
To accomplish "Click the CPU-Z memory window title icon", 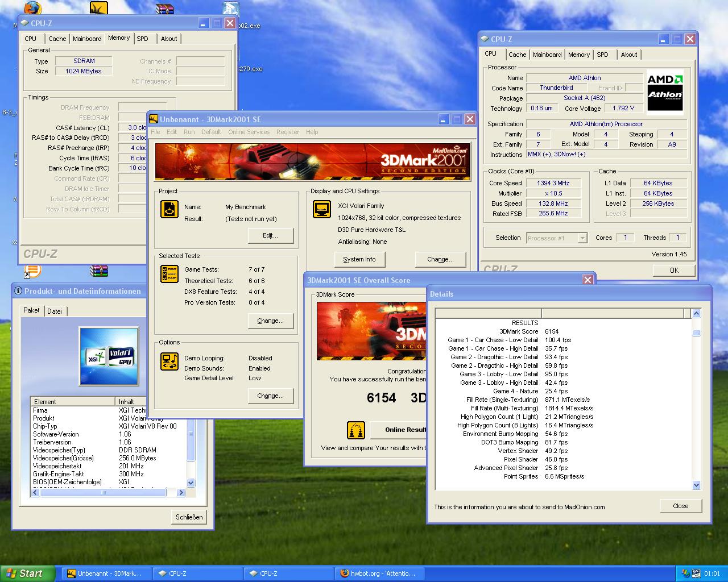I will click(24, 23).
